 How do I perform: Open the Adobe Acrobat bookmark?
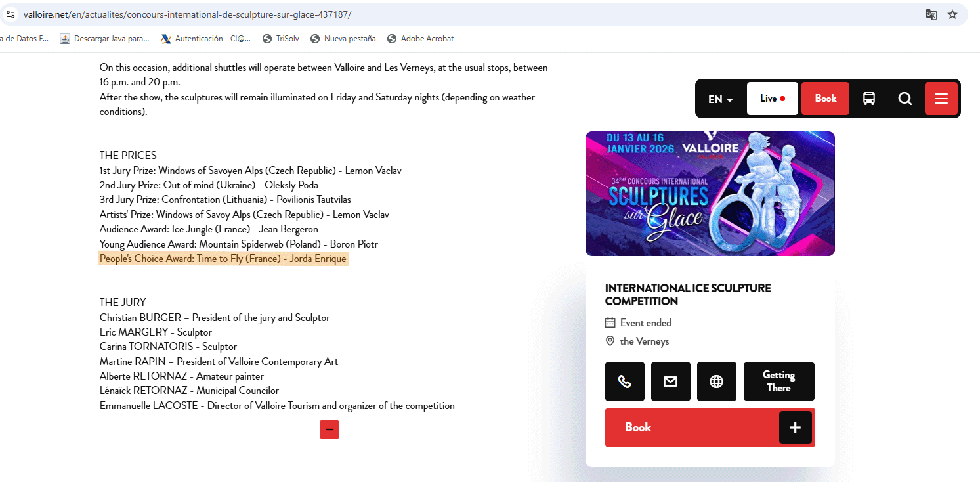point(421,39)
